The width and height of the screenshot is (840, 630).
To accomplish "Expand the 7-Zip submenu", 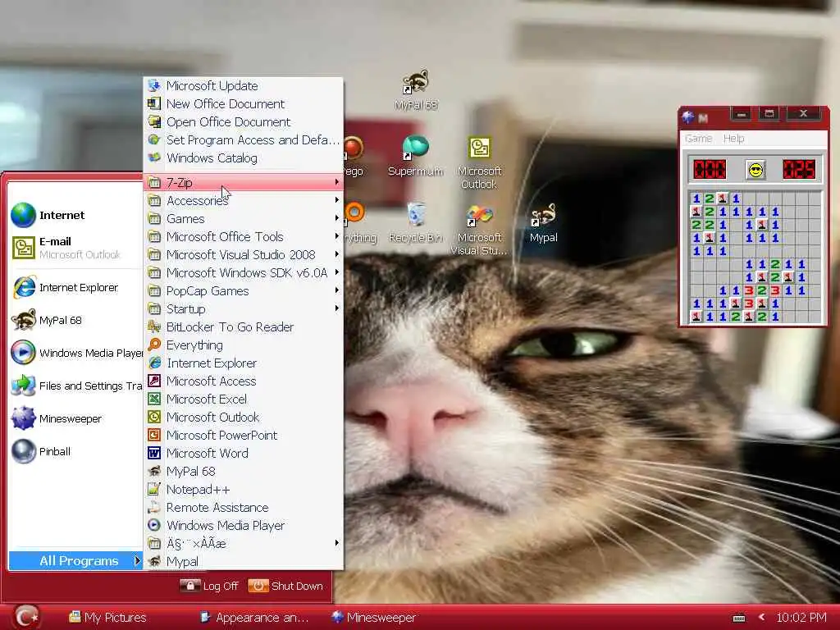I will click(x=243, y=183).
